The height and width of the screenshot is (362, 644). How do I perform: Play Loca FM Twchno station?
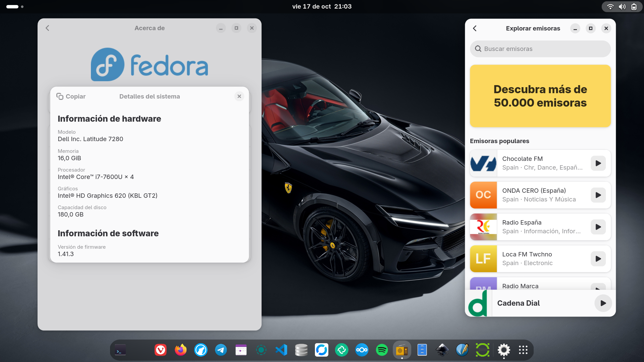(x=598, y=259)
